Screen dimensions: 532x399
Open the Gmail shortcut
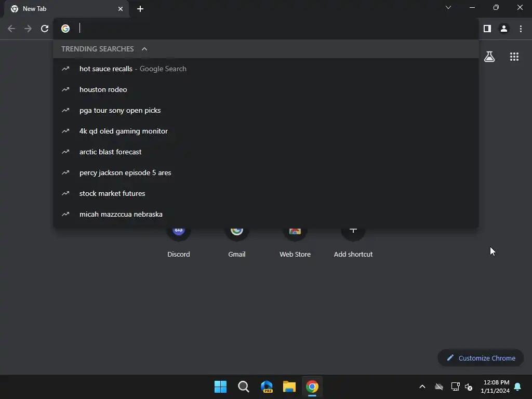click(x=237, y=242)
